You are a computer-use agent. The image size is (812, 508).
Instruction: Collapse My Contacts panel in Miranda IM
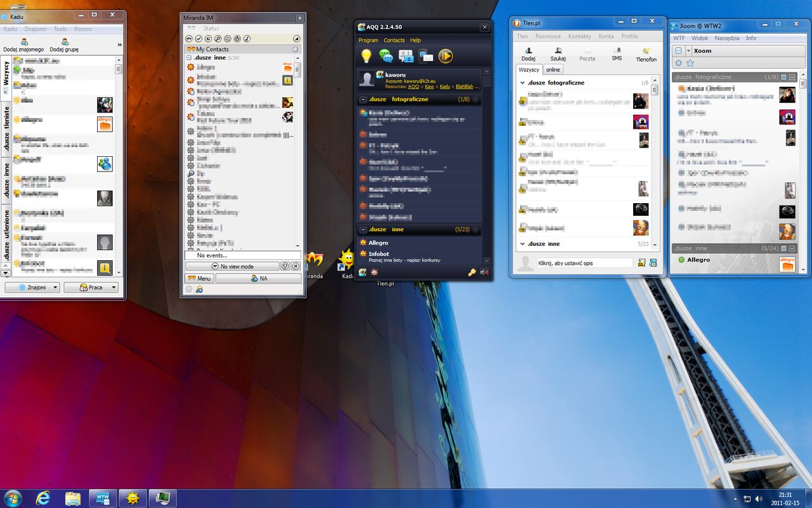295,49
